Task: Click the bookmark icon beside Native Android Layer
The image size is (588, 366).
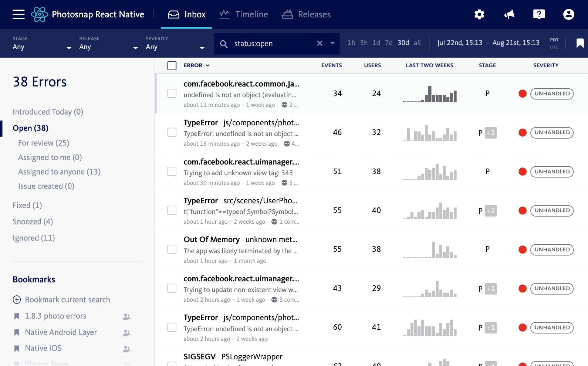Action: tap(17, 332)
